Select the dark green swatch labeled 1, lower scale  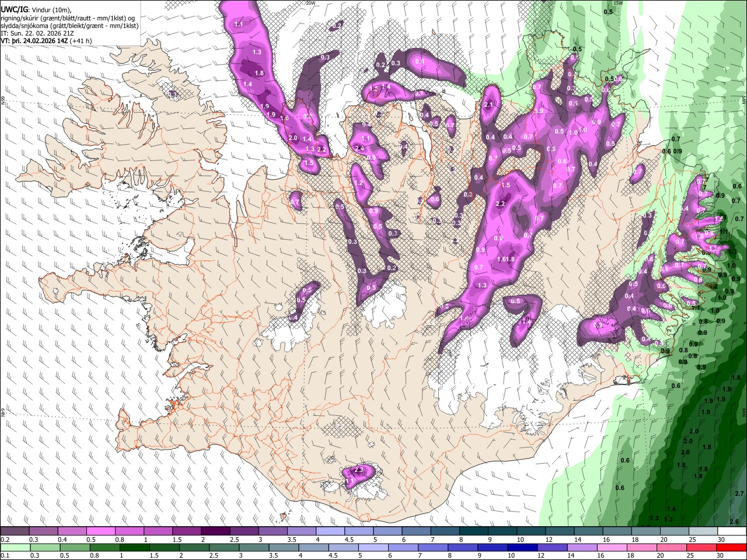click(135, 547)
